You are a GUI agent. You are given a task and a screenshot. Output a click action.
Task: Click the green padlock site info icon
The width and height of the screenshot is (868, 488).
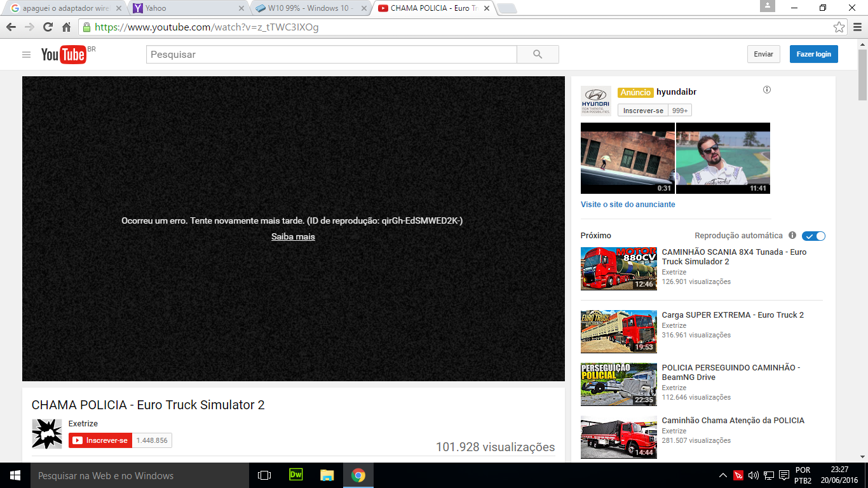point(87,27)
